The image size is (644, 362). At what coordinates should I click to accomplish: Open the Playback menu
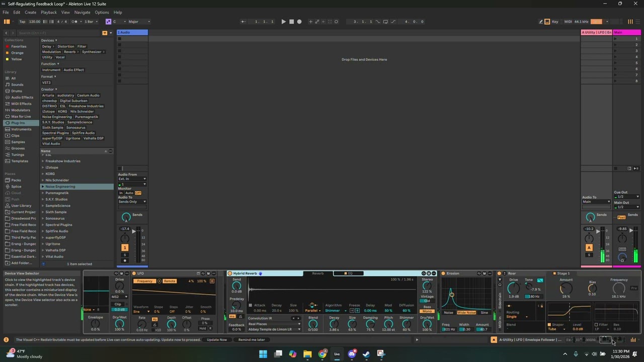[x=49, y=12]
